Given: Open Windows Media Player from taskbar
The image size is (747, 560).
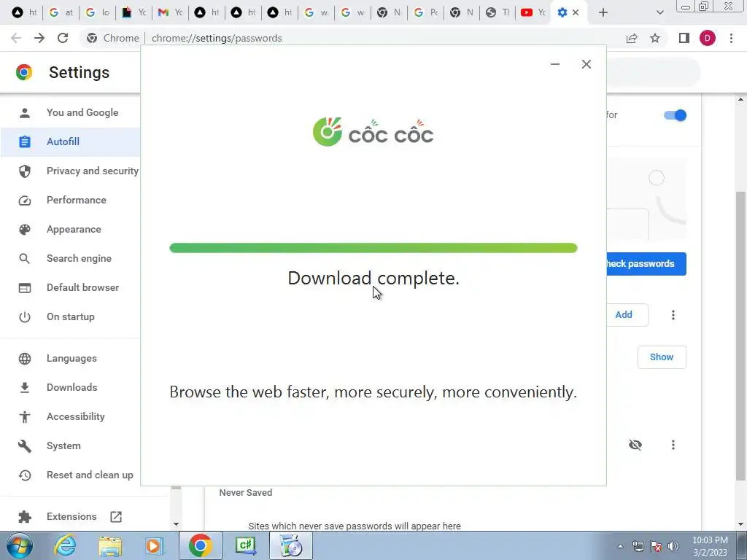Looking at the screenshot, I should 155,545.
